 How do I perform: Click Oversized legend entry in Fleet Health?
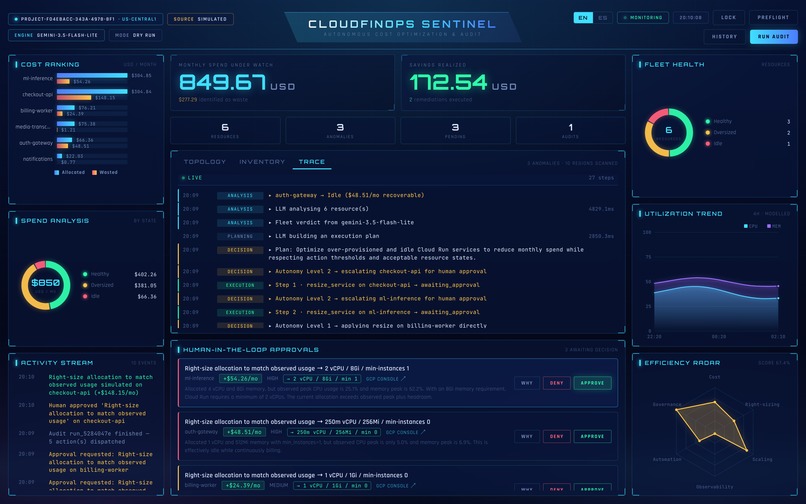pos(748,133)
